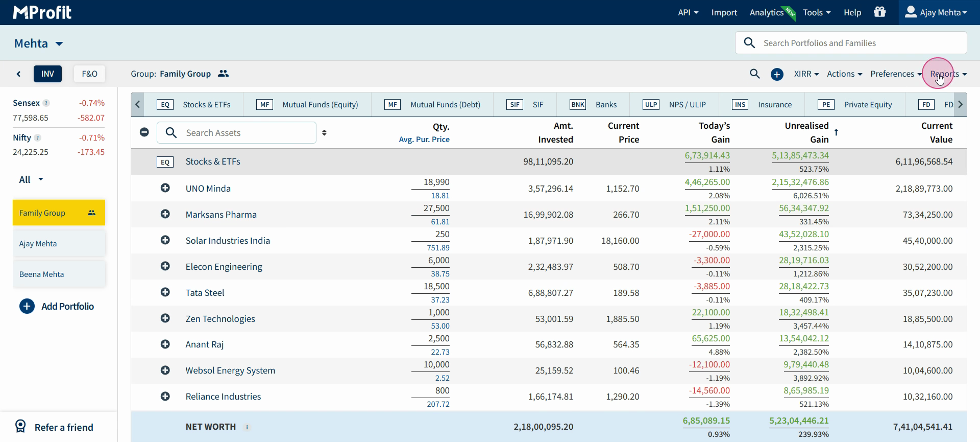Expand Websol Energy System row
The height and width of the screenshot is (442, 980).
pyautogui.click(x=165, y=370)
